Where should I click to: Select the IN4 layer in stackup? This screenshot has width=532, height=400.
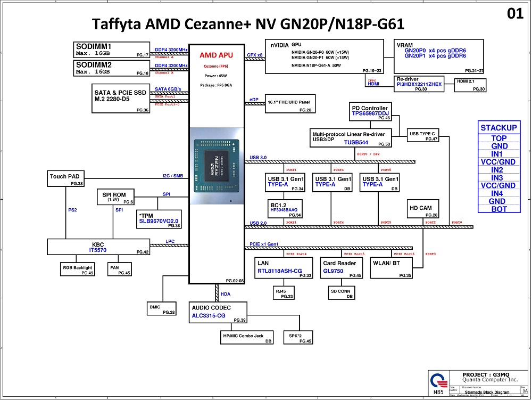tap(499, 193)
